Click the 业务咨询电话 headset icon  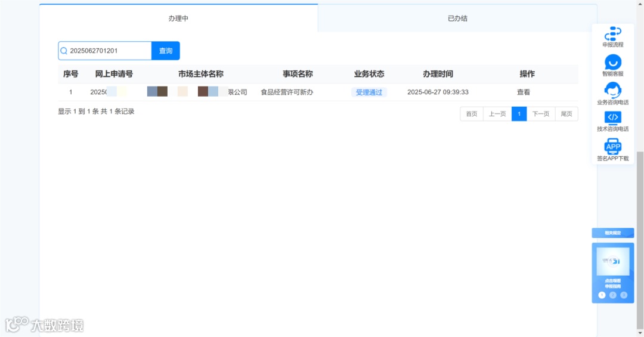[x=613, y=90]
